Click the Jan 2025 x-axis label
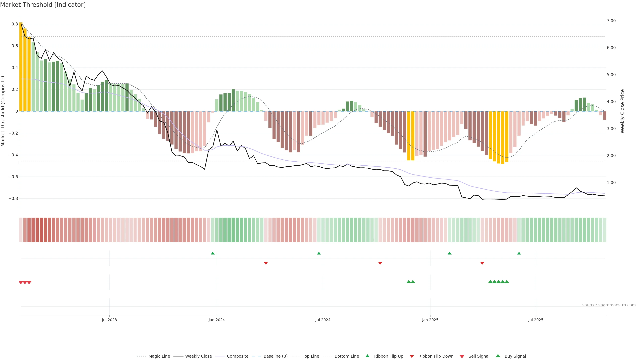Image resolution: width=644 pixels, height=362 pixels. 430,320
